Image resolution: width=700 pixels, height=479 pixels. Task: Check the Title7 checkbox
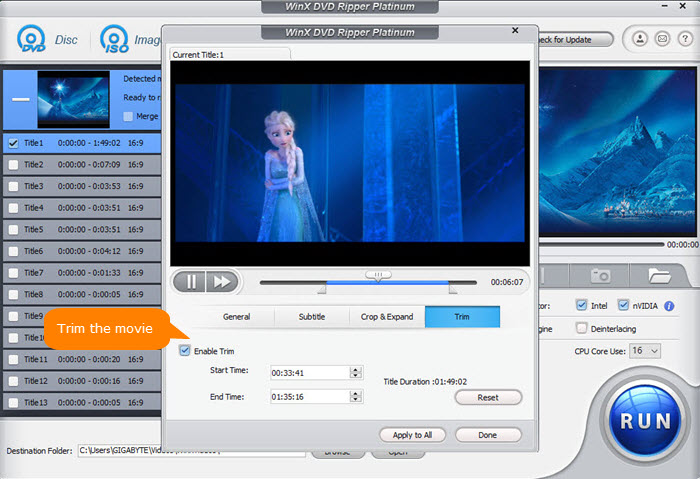(x=13, y=273)
